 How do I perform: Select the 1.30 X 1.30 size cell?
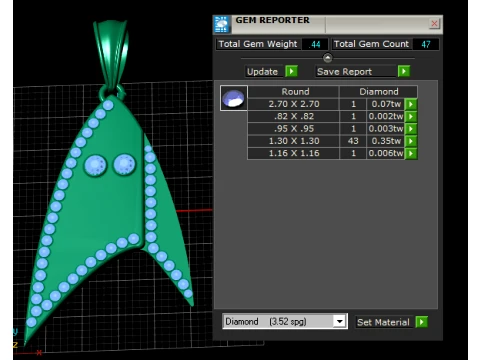(x=293, y=141)
